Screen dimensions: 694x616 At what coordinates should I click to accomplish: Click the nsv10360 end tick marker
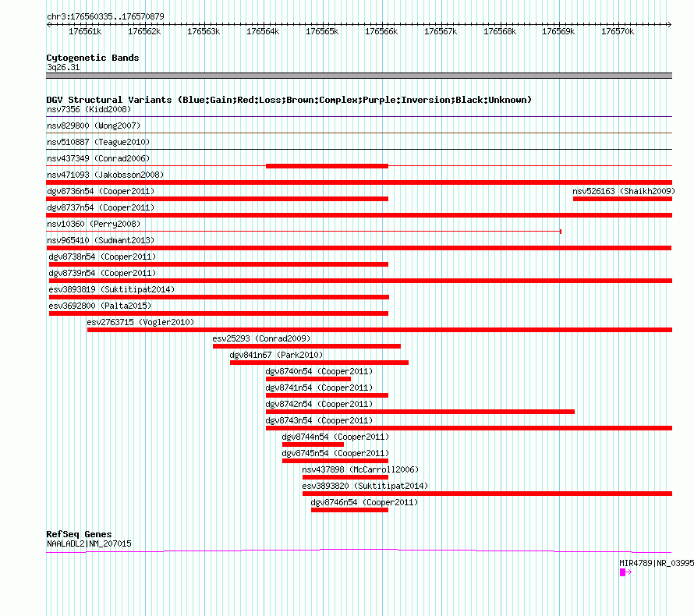[561, 232]
